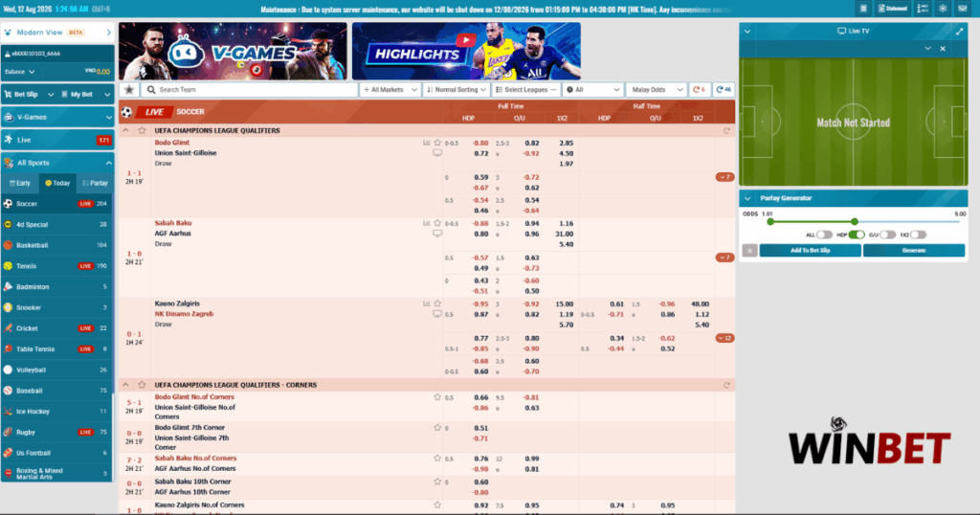Clear the parlay generator with X button
This screenshot has height=515, width=980.
coord(749,251)
